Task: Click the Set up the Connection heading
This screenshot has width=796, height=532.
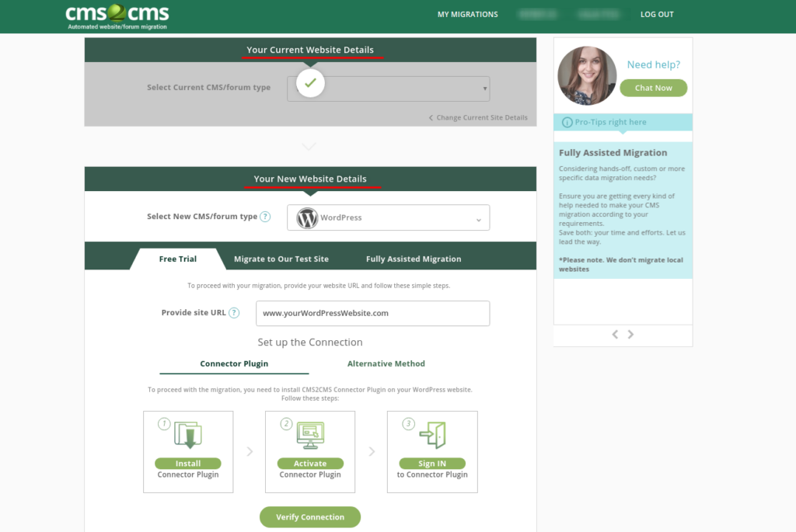Action: click(x=310, y=342)
